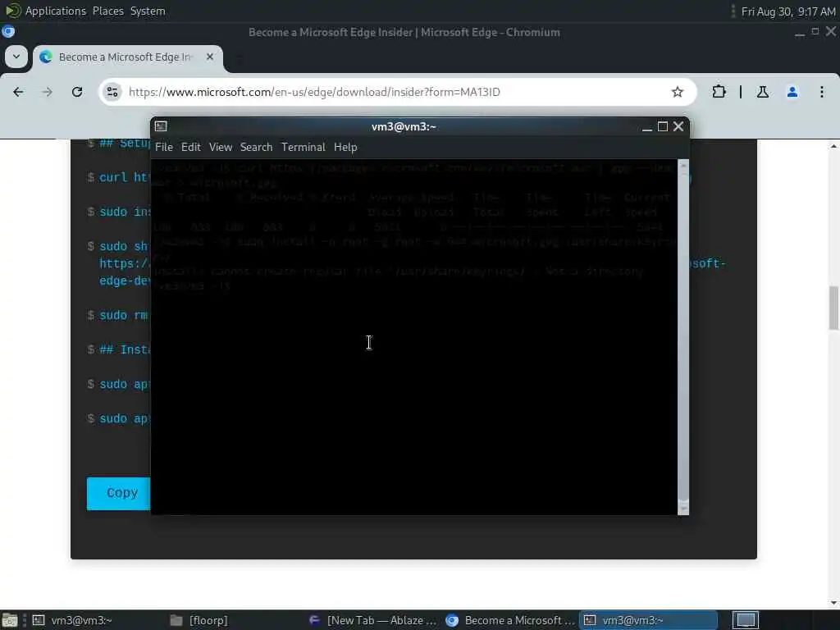Open the Terminal menu

tap(304, 147)
